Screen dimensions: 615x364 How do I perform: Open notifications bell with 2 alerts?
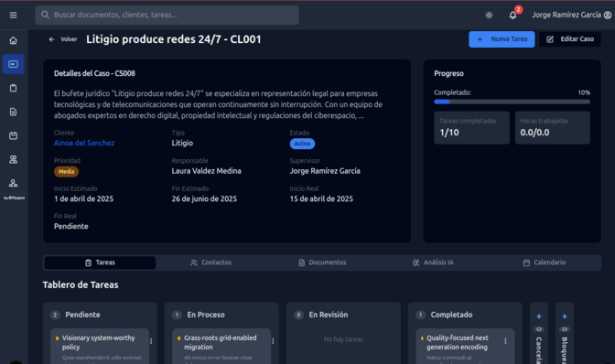coord(513,16)
